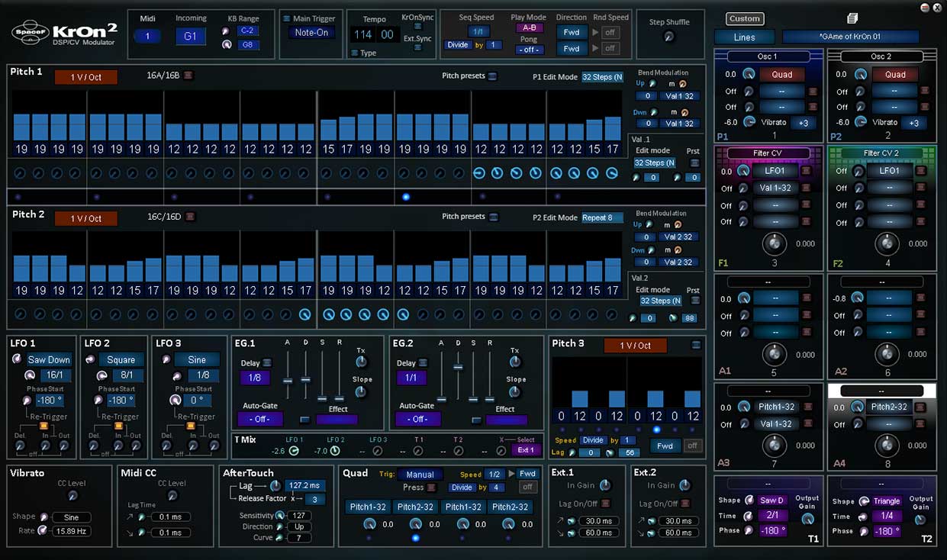Click the Ext.1 In Gain knob
Image resolution: width=947 pixels, height=560 pixels.
click(x=605, y=485)
